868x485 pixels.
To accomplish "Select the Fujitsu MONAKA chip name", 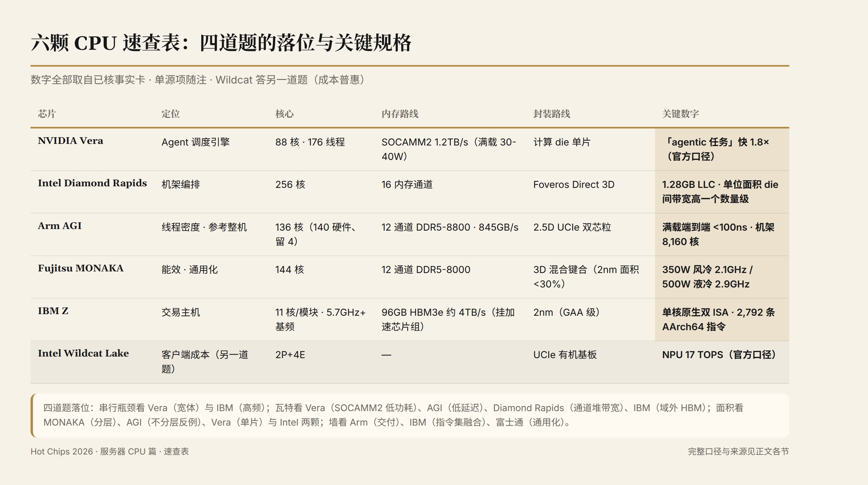I will tap(81, 268).
